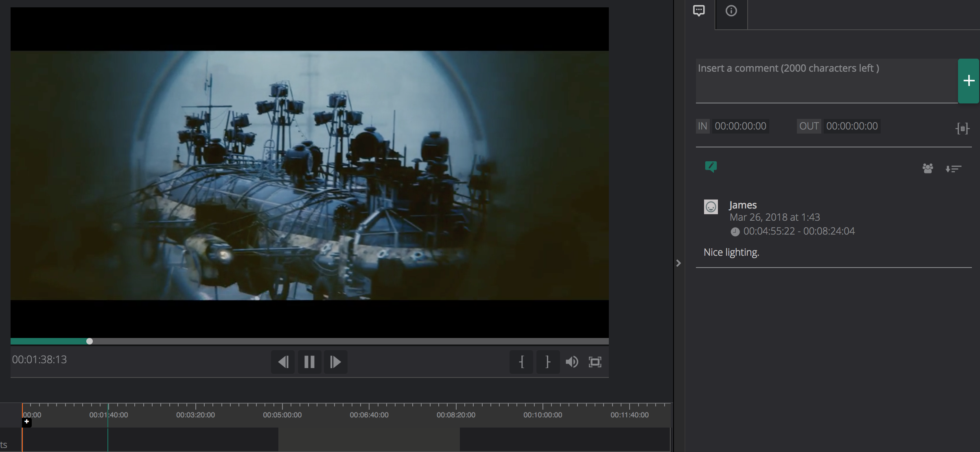980x452 pixels.
Task: Collapse the side comments panel
Action: 678,263
